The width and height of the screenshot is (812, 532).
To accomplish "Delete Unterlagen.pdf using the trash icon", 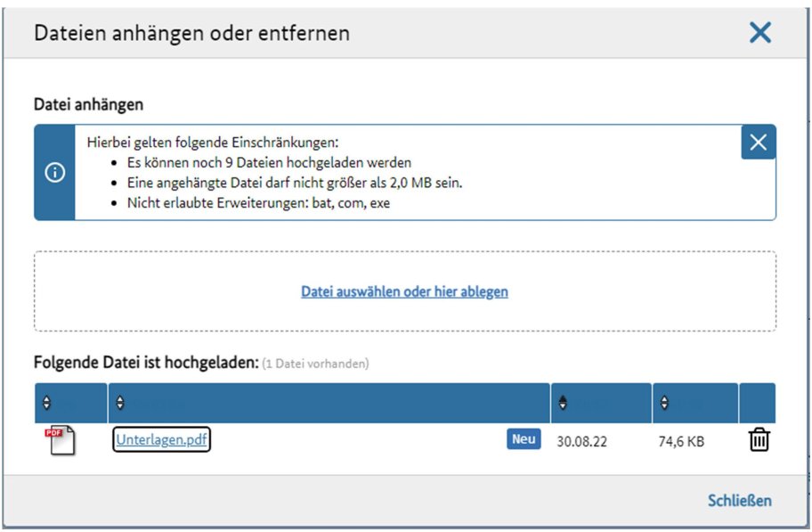I will tap(759, 440).
